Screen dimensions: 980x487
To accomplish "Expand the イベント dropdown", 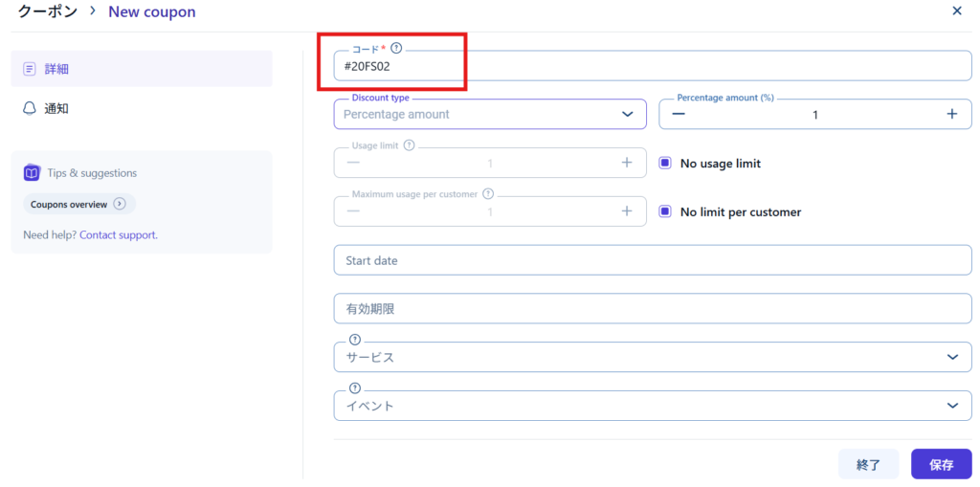I will click(x=951, y=406).
